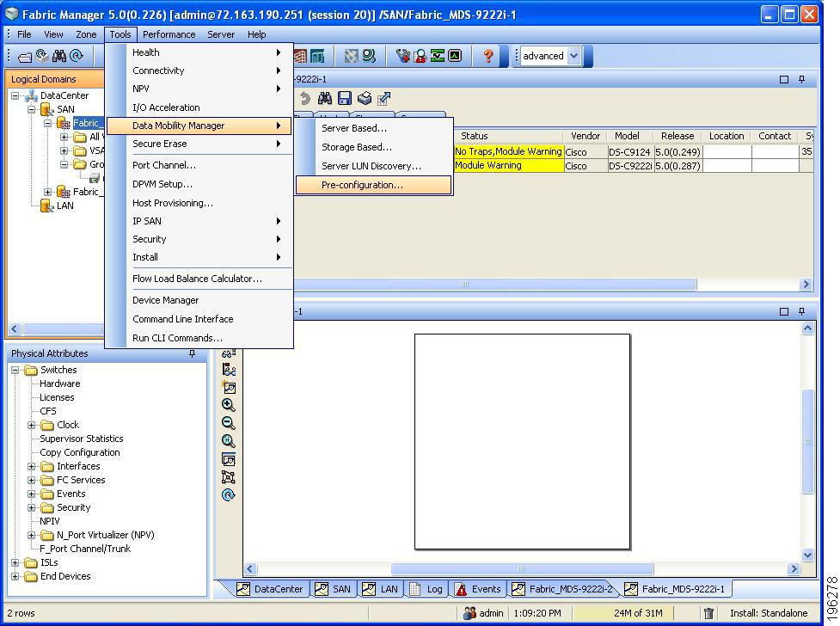Image resolution: width=840 pixels, height=626 pixels.
Task: Expand the ISLs tree node
Action: point(15,562)
